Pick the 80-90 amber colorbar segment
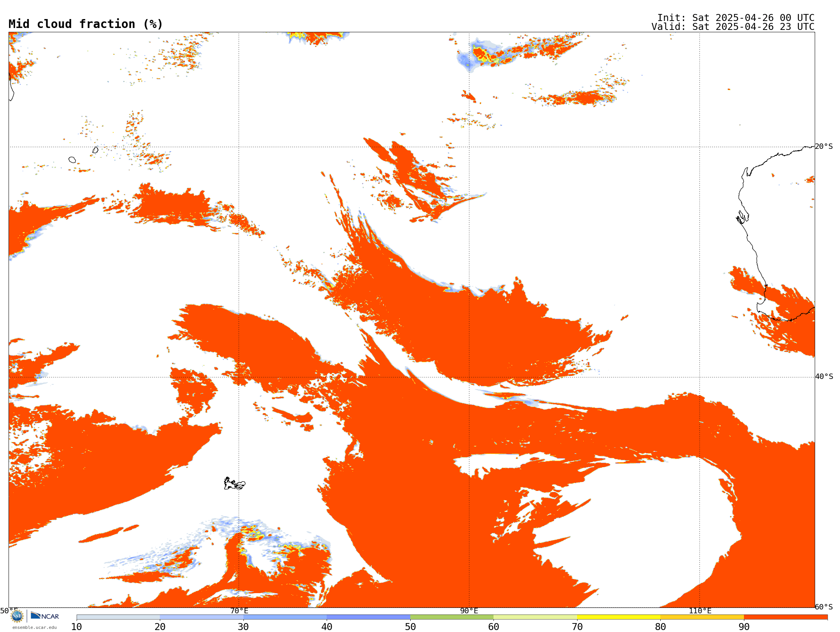840x632 pixels. (x=702, y=617)
